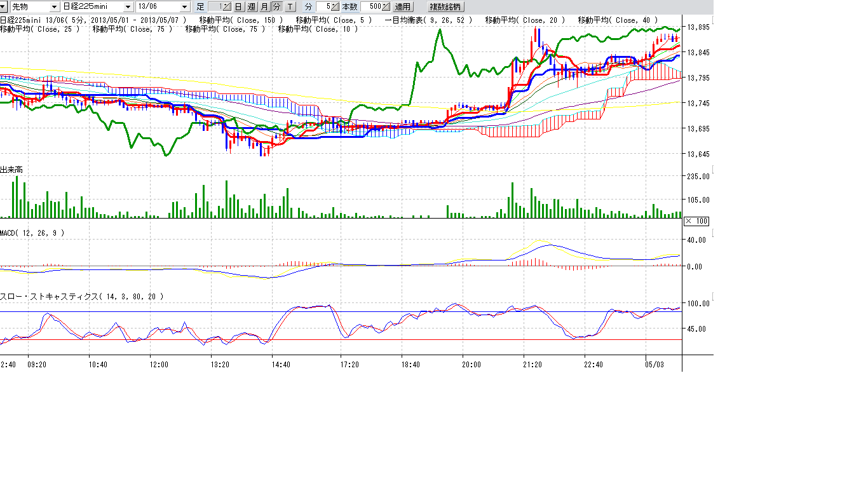Screen dimensions: 868x488
Task: Switch to the 日 daily timeframe
Action: pyautogui.click(x=238, y=6)
